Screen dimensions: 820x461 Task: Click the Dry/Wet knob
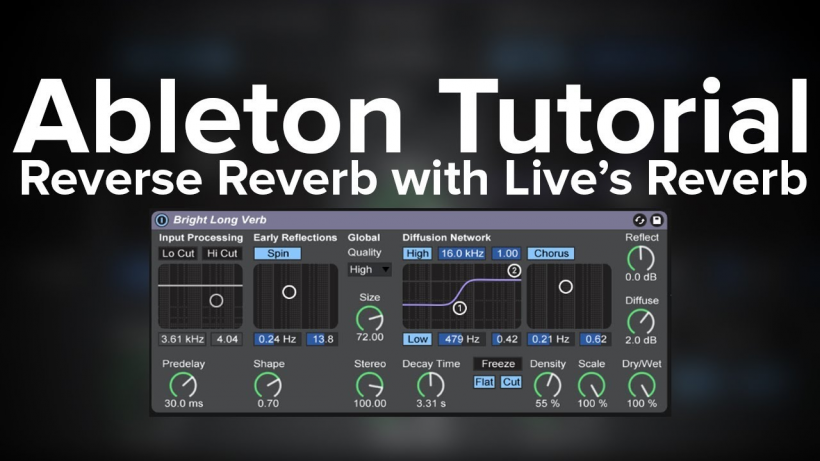pyautogui.click(x=640, y=384)
